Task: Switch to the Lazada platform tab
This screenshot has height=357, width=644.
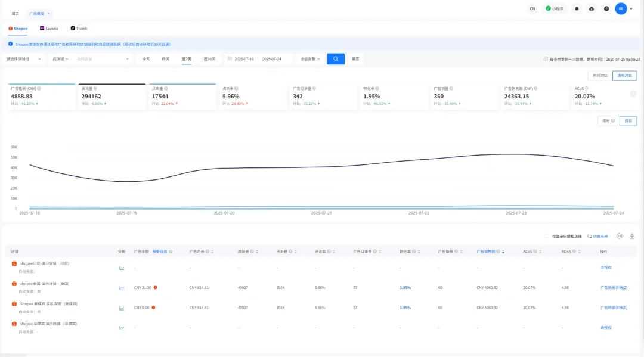Action: click(x=49, y=28)
